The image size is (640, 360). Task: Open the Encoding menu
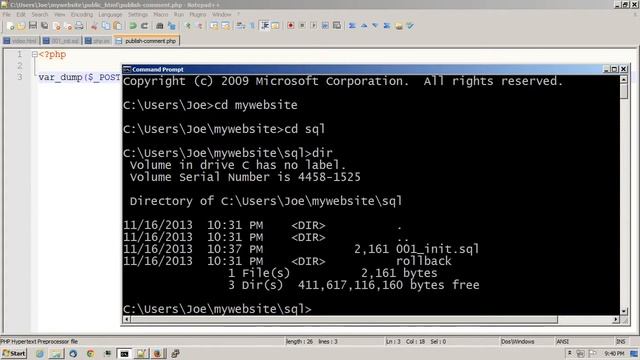point(82,14)
